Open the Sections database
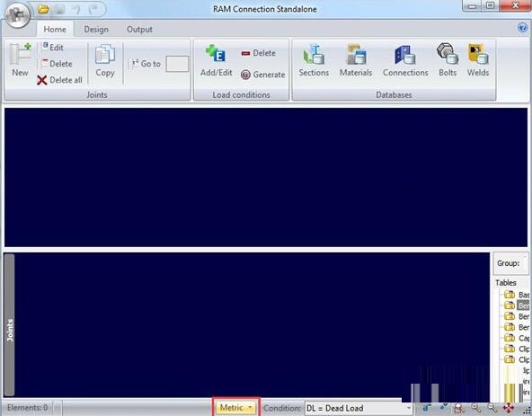The image size is (532, 416). coord(314,61)
